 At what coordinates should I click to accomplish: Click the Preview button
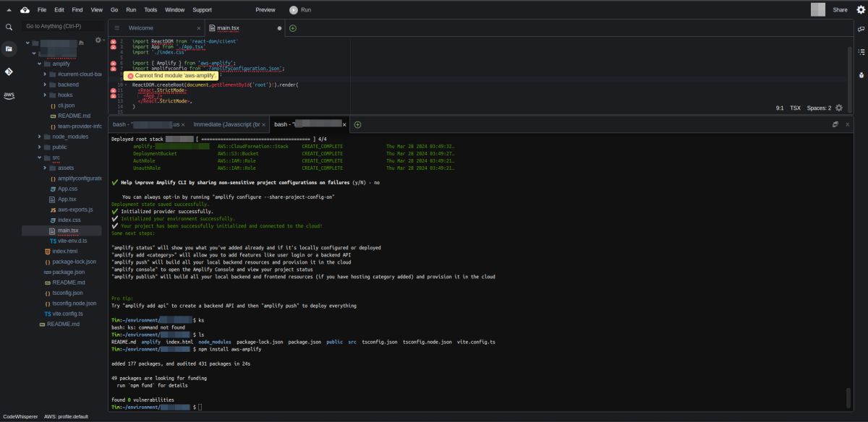point(265,10)
